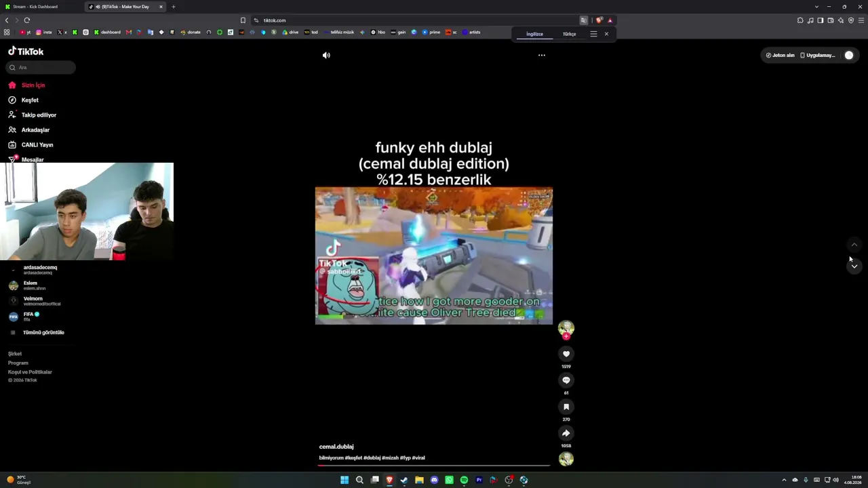Open the profile avatar menu
Screen dimensions: 868x488
(849, 56)
